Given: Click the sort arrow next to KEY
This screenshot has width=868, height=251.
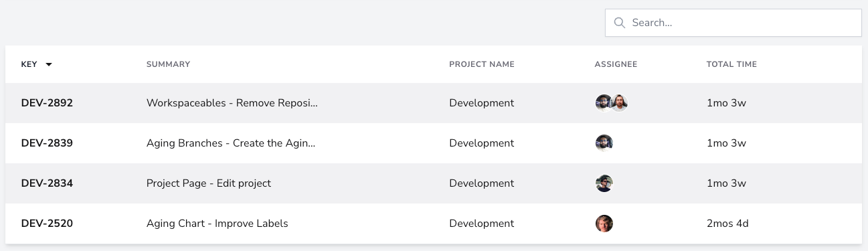Looking at the screenshot, I should tap(49, 65).
